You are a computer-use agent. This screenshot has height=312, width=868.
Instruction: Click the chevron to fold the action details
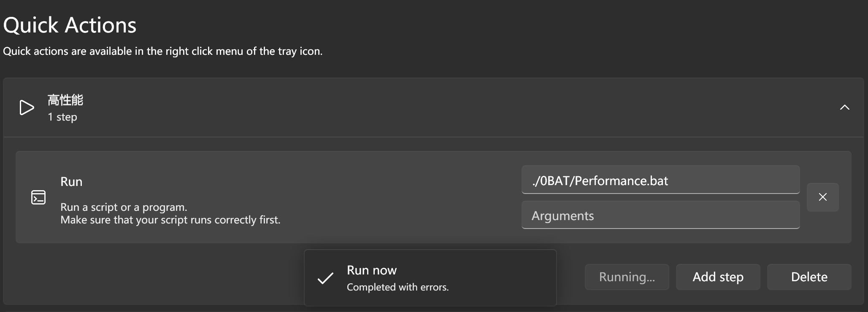pos(845,108)
